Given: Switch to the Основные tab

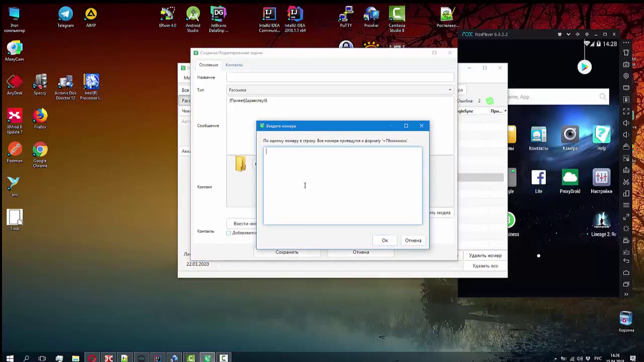Looking at the screenshot, I should (x=208, y=65).
